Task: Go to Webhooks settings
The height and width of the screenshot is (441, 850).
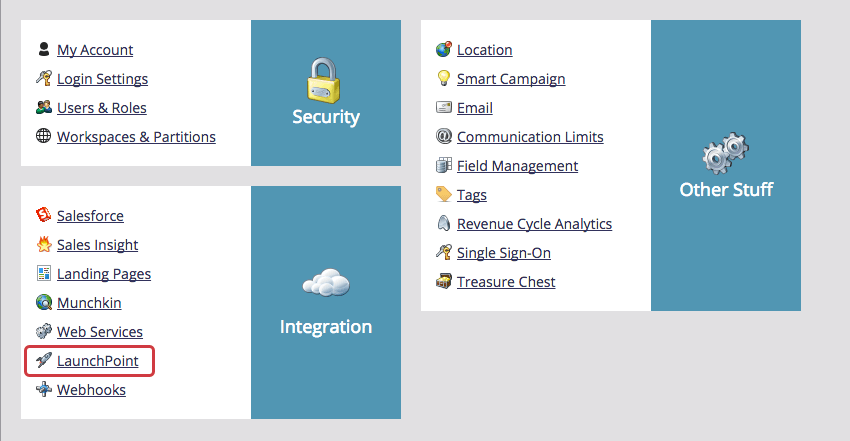Action: 91,390
